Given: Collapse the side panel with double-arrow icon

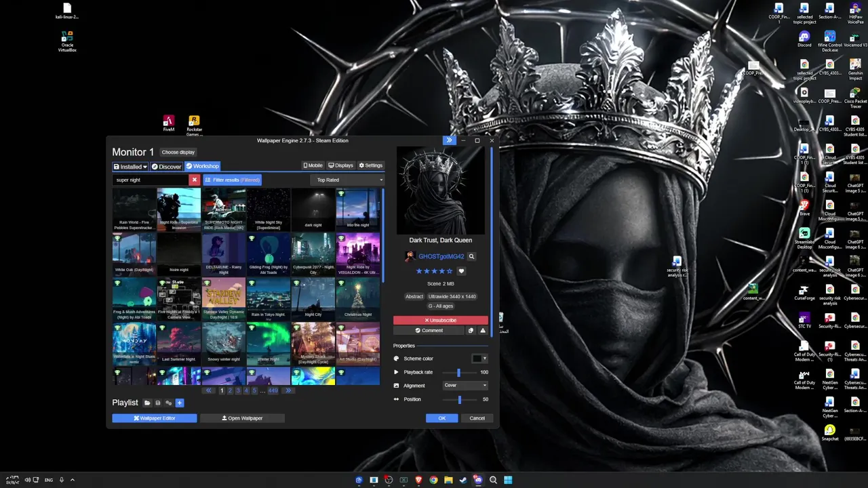Looking at the screenshot, I should [449, 140].
